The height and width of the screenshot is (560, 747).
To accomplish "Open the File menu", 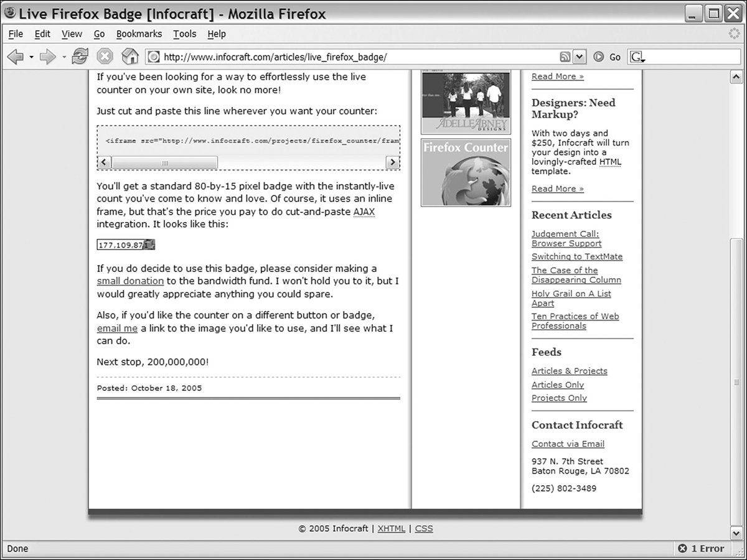I will pos(16,34).
